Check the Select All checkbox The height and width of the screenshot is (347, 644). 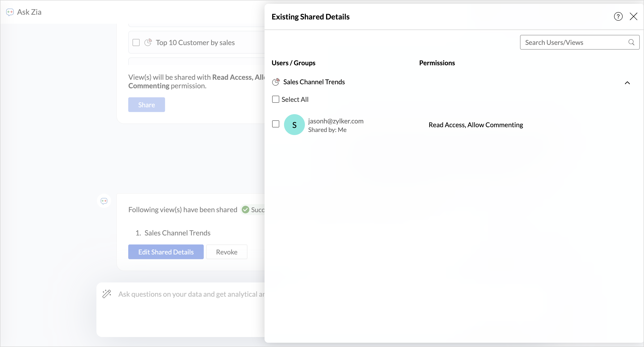(x=275, y=99)
